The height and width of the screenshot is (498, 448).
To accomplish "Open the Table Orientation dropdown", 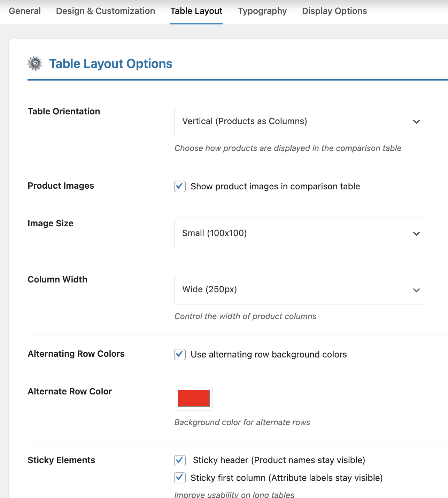I will point(299,121).
